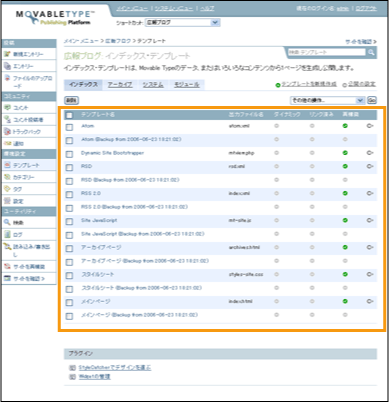
Task: Open システムメニュー in the header bar
Action: (x=174, y=9)
